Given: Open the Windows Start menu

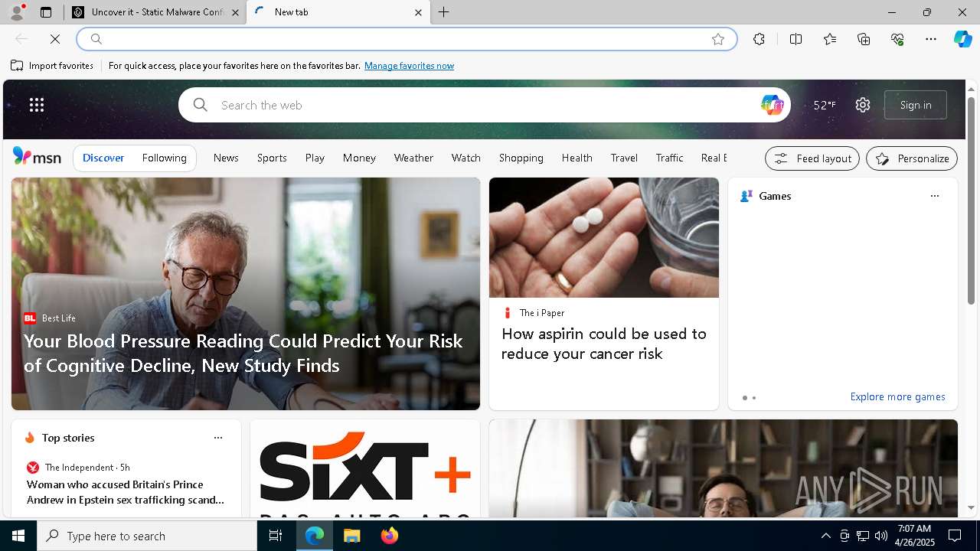Looking at the screenshot, I should [x=18, y=536].
